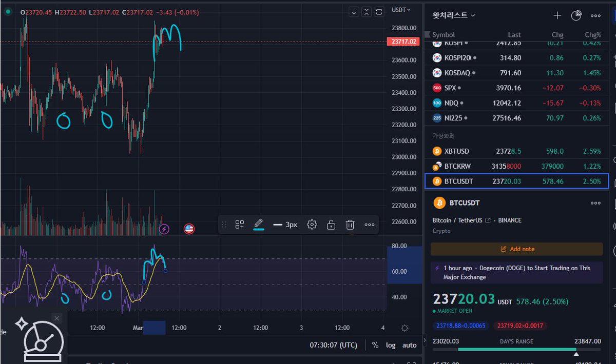
Task: Close the bottom-left promo widget
Action: 56,318
